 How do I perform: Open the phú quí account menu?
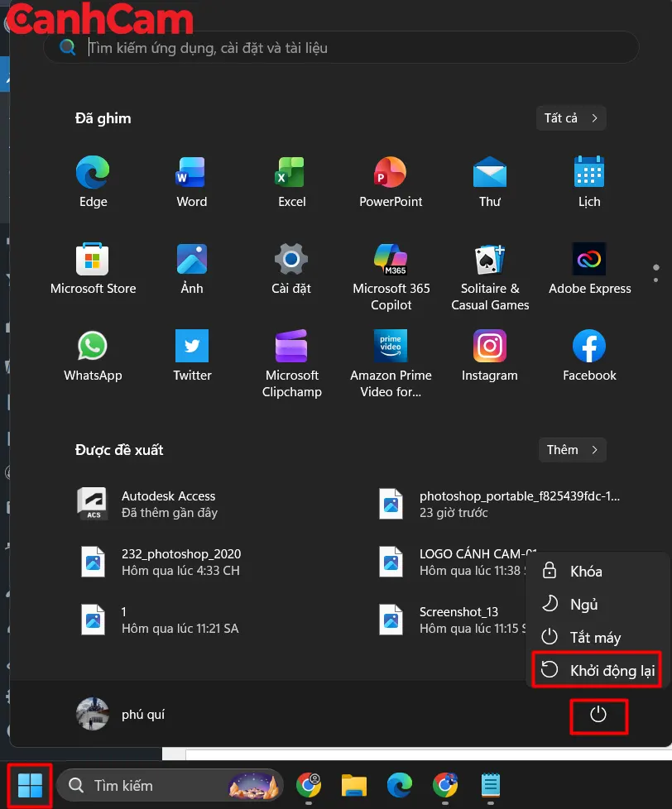coord(120,713)
